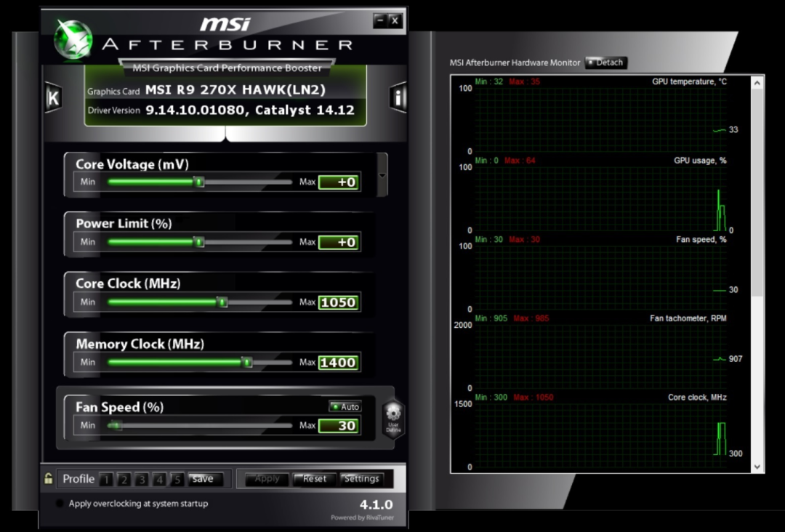The height and width of the screenshot is (532, 785).
Task: Click the MSI Afterburner dragon logo
Action: (73, 39)
